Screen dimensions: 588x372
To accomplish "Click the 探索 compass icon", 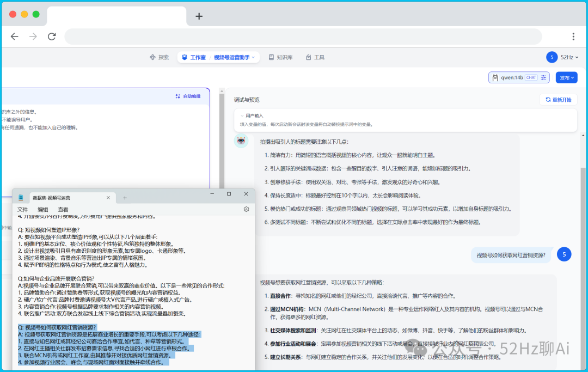I will click(152, 57).
